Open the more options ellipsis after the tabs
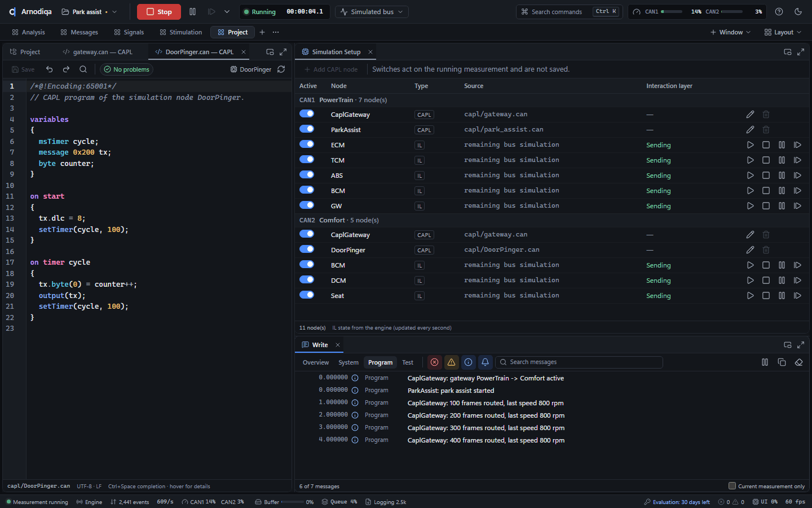812x508 pixels. click(x=276, y=32)
